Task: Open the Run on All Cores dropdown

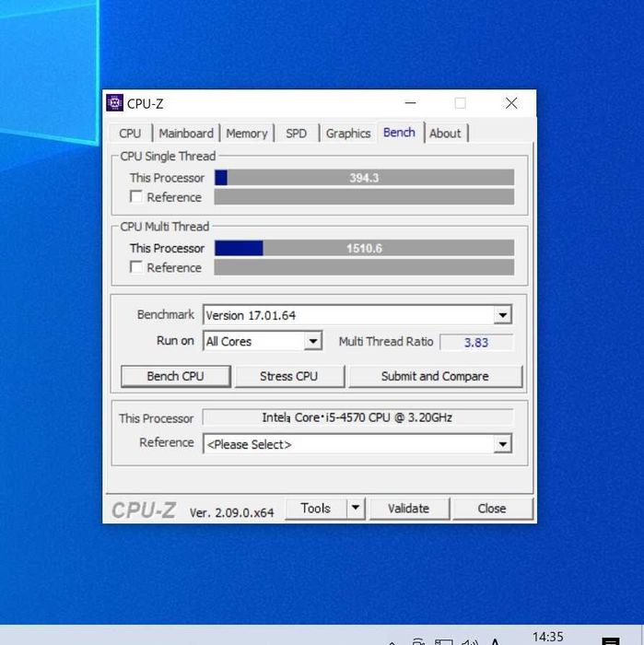Action: (x=313, y=341)
